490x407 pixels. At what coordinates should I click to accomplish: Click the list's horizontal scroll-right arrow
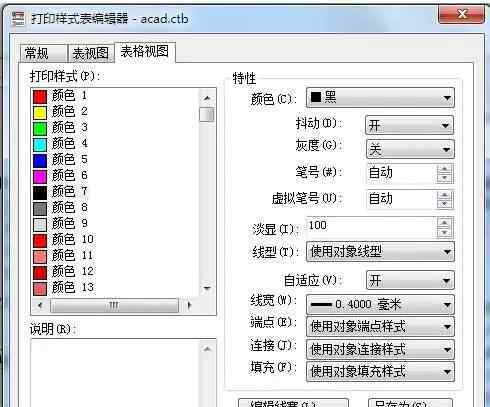189,305
